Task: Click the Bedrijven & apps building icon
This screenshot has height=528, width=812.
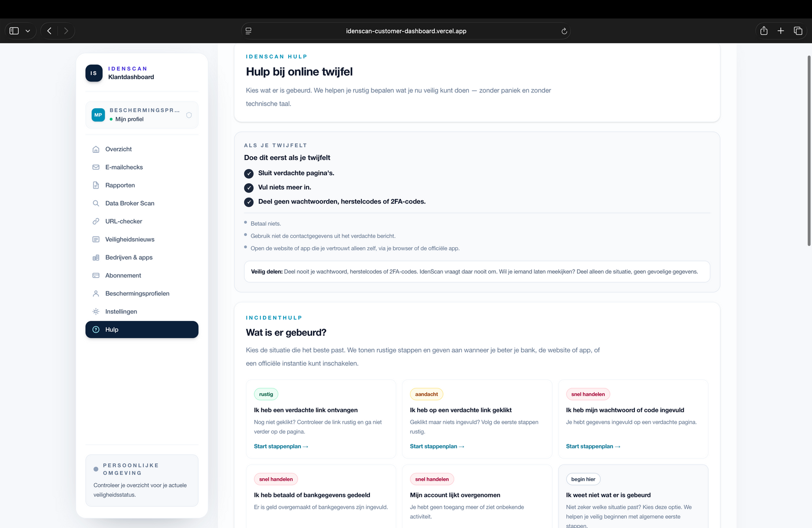Action: (96, 257)
